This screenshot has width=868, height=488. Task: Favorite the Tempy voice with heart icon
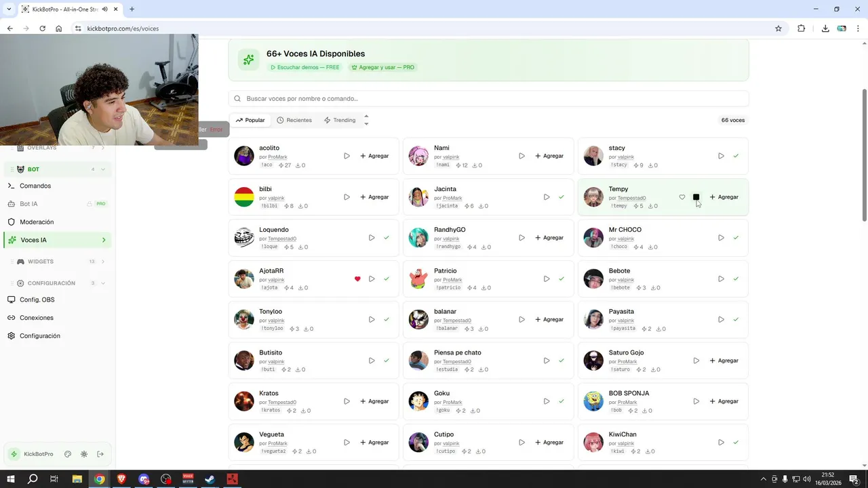coord(682,197)
